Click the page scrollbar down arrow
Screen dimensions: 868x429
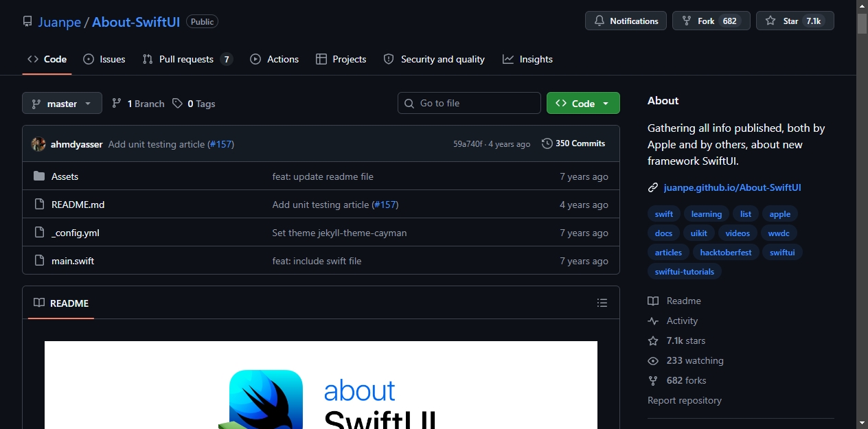click(x=862, y=423)
